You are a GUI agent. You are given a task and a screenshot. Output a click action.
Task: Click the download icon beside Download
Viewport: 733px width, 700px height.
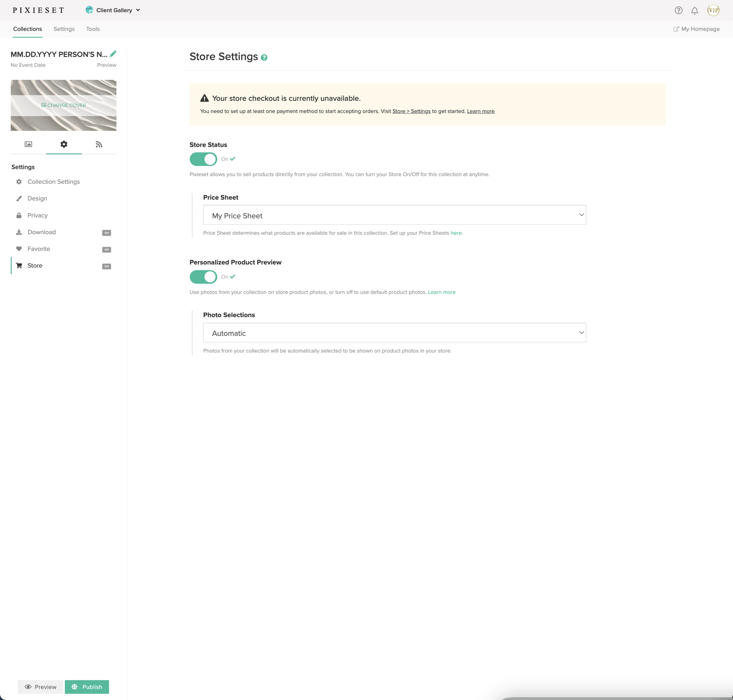19,232
